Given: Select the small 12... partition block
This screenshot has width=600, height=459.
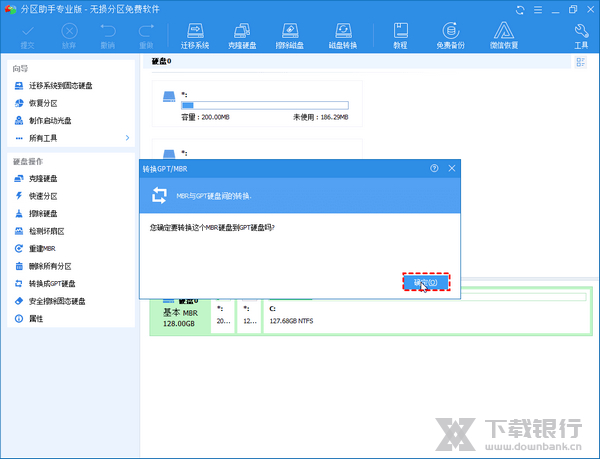Looking at the screenshot, I should click(249, 315).
